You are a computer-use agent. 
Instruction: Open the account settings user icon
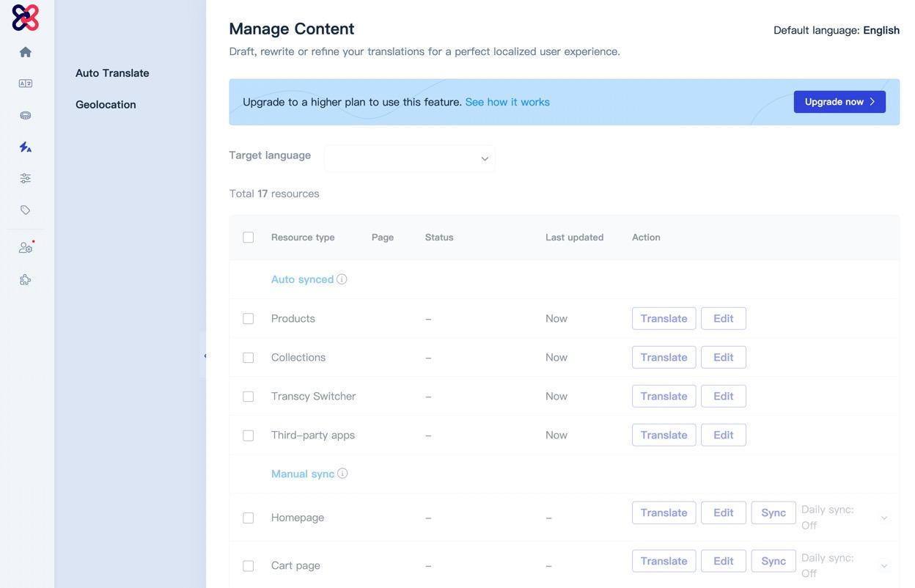(x=26, y=248)
